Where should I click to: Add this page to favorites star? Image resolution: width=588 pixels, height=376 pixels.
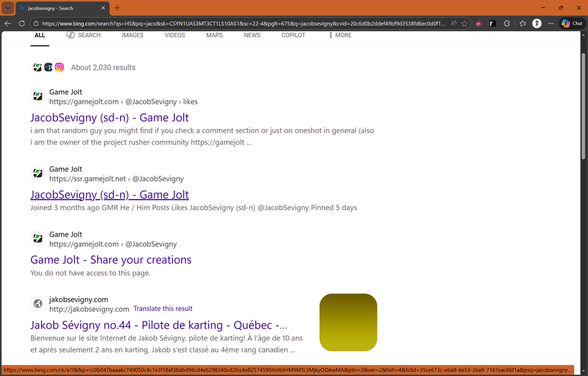pyautogui.click(x=465, y=23)
